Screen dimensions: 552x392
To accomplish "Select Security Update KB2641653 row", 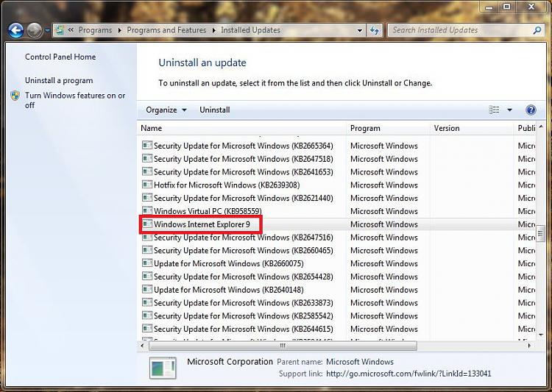I will [x=336, y=171].
